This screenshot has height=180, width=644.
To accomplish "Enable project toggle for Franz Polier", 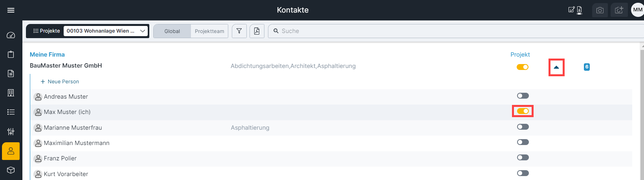I will point(523,158).
